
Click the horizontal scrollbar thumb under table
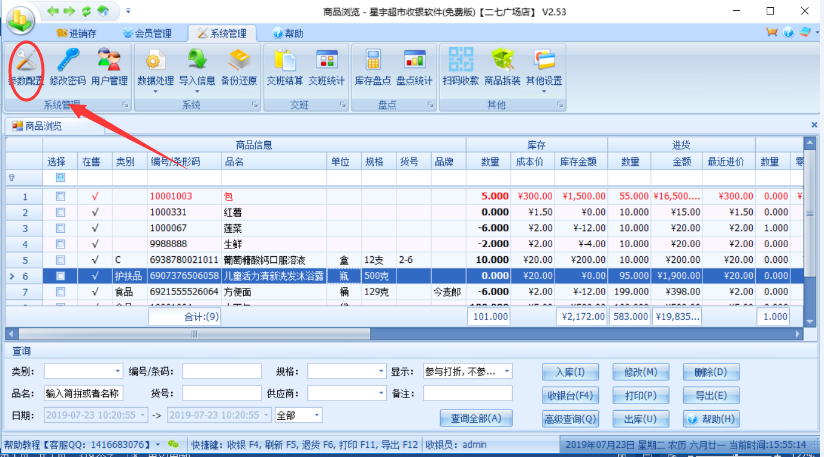(194, 334)
